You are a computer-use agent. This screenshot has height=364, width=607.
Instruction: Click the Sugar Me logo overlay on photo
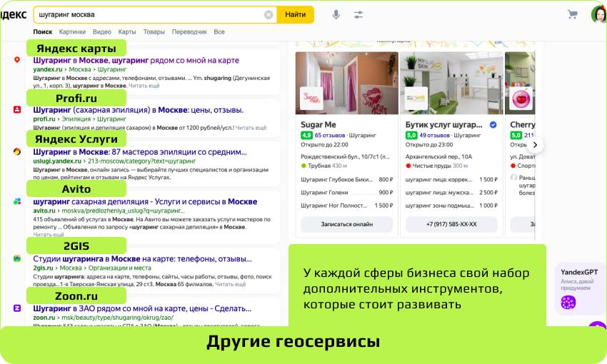[311, 98]
